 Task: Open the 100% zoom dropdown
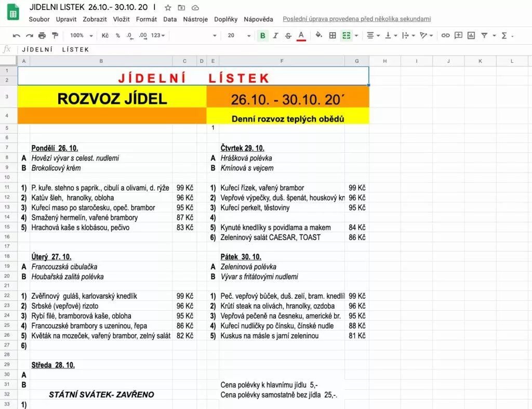pyautogui.click(x=82, y=35)
